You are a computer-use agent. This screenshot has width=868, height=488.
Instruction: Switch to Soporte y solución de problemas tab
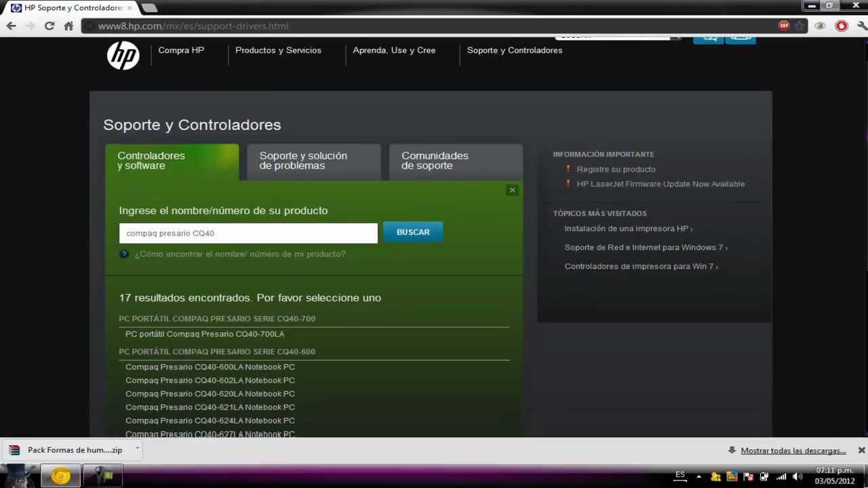(x=314, y=161)
